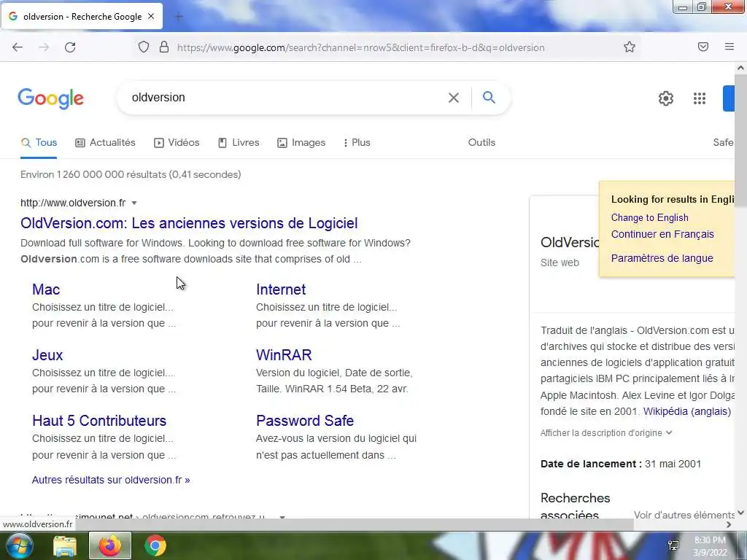Show site info via the padlock icon

click(x=164, y=47)
